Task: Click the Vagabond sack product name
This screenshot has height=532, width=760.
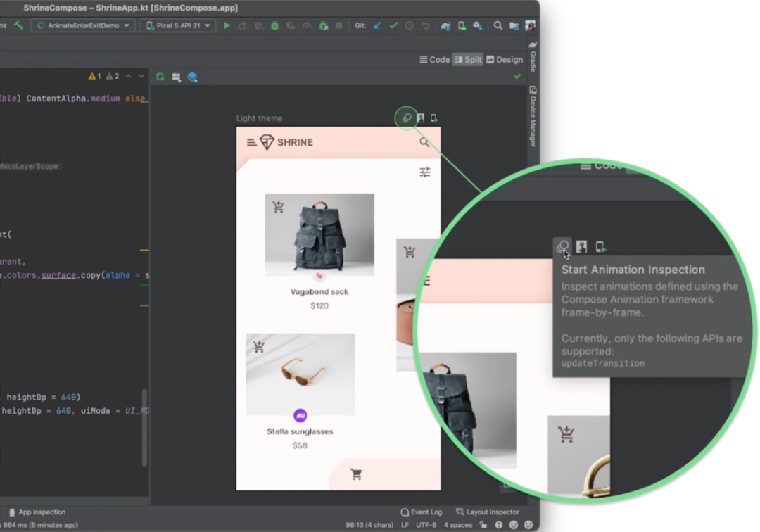Action: coord(319,291)
